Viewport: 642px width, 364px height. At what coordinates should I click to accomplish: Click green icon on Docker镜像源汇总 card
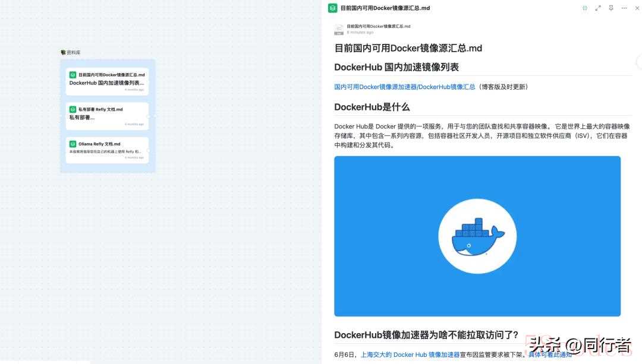(73, 75)
